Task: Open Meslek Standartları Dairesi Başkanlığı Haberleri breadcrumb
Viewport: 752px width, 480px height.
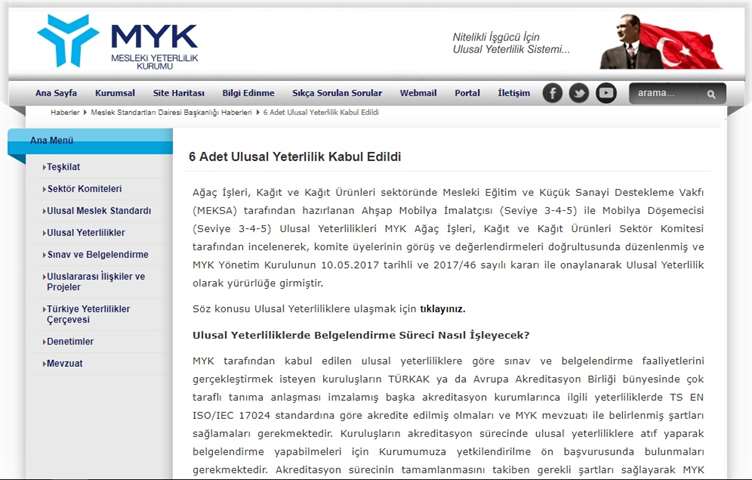Action: 171,112
